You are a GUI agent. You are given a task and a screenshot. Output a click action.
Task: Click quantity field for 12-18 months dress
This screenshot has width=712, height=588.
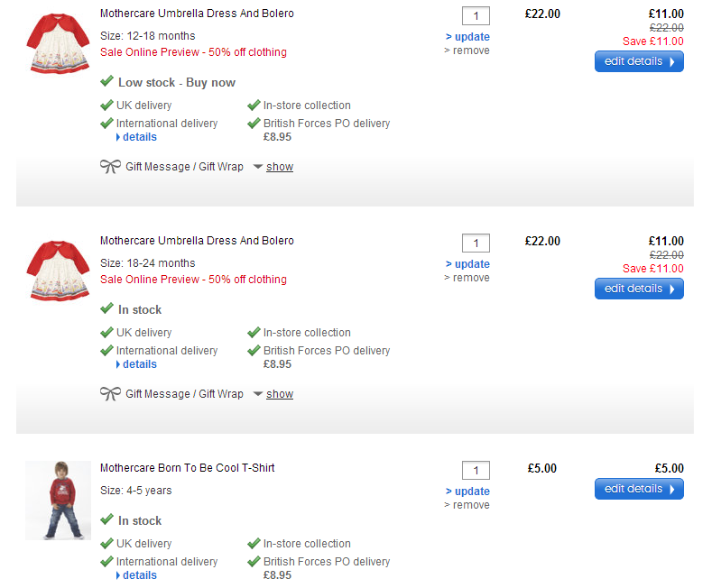[476, 16]
